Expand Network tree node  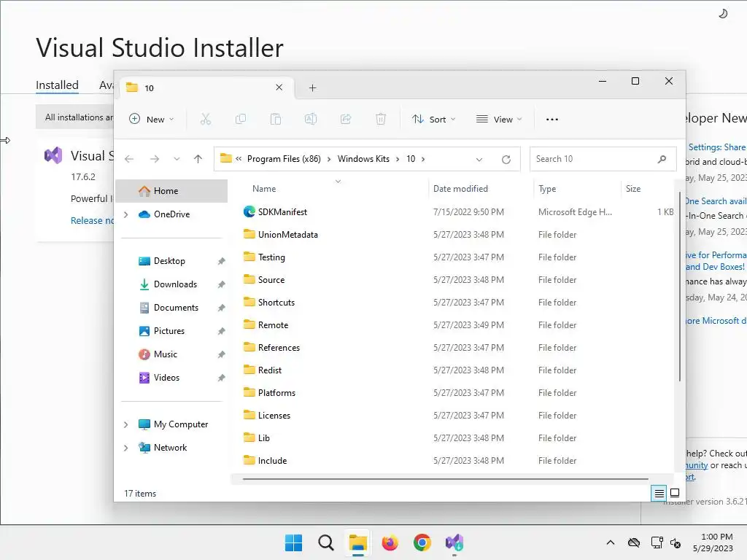tap(125, 448)
